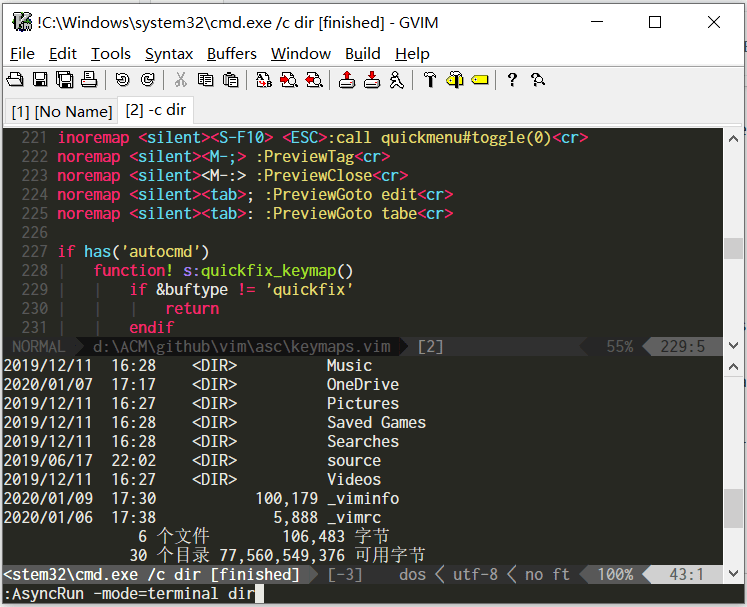
Task: Switch to the [1] [No Name] tab
Action: 61,112
